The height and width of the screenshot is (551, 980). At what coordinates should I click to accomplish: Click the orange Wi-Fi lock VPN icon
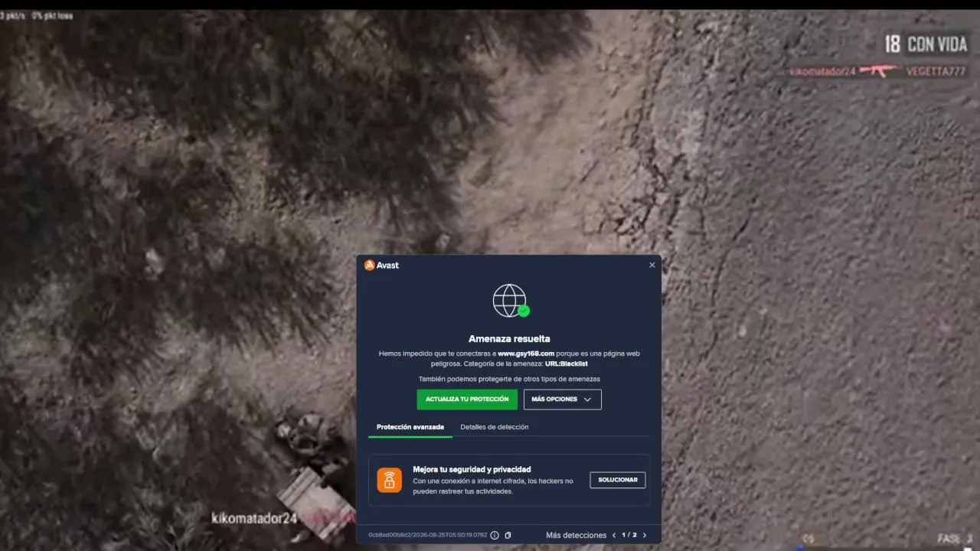click(390, 480)
